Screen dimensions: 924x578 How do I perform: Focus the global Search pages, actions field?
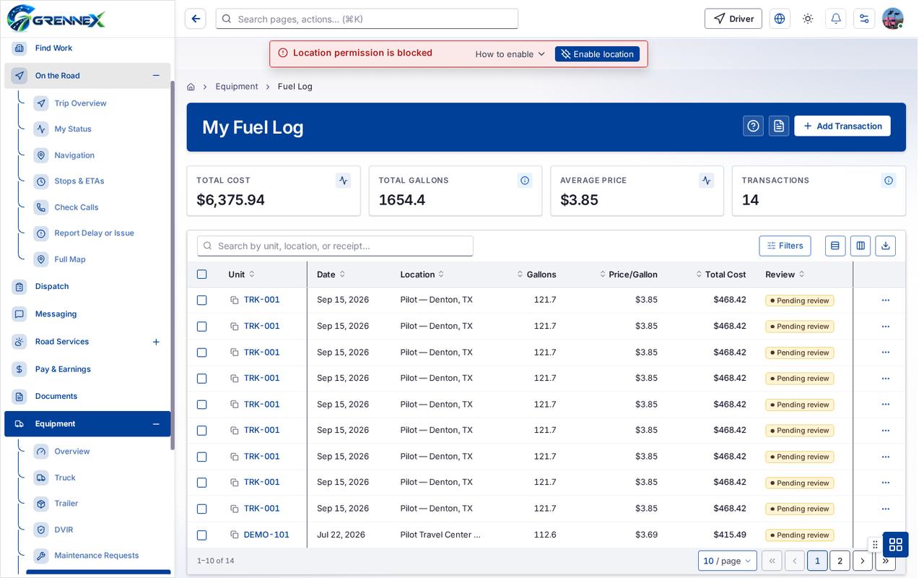[367, 19]
